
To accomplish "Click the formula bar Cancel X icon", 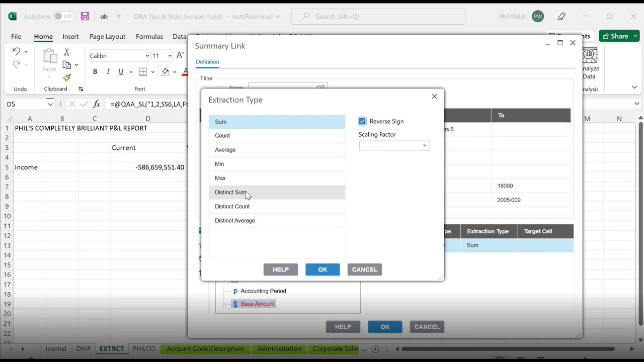I will tap(71, 104).
